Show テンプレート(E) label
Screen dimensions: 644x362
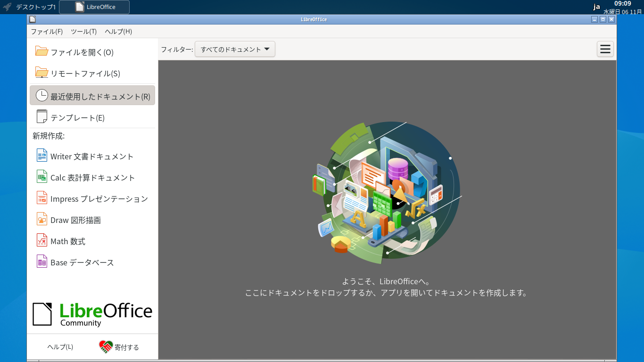click(x=78, y=117)
